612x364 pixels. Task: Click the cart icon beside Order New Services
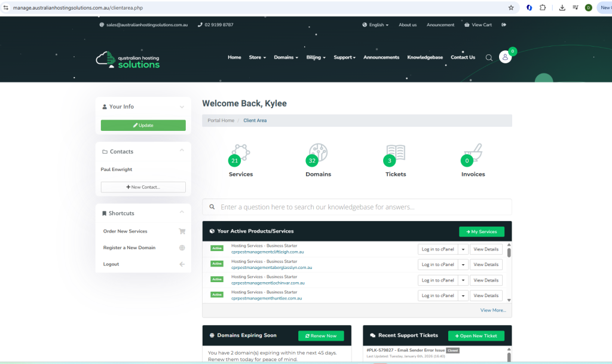(x=182, y=231)
